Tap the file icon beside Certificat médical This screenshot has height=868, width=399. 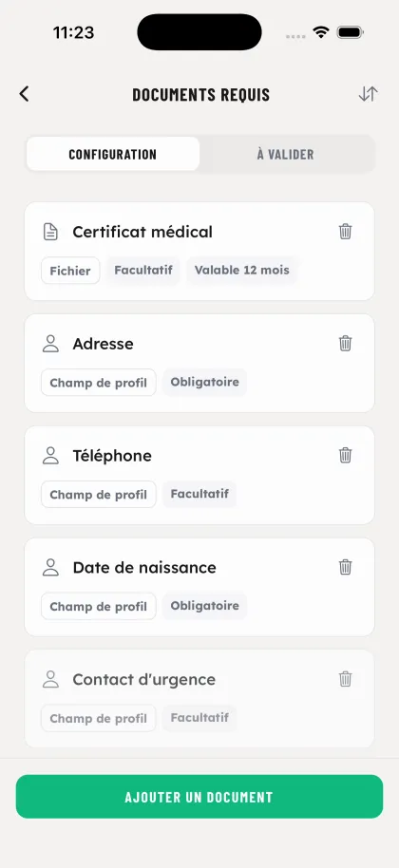[50, 232]
